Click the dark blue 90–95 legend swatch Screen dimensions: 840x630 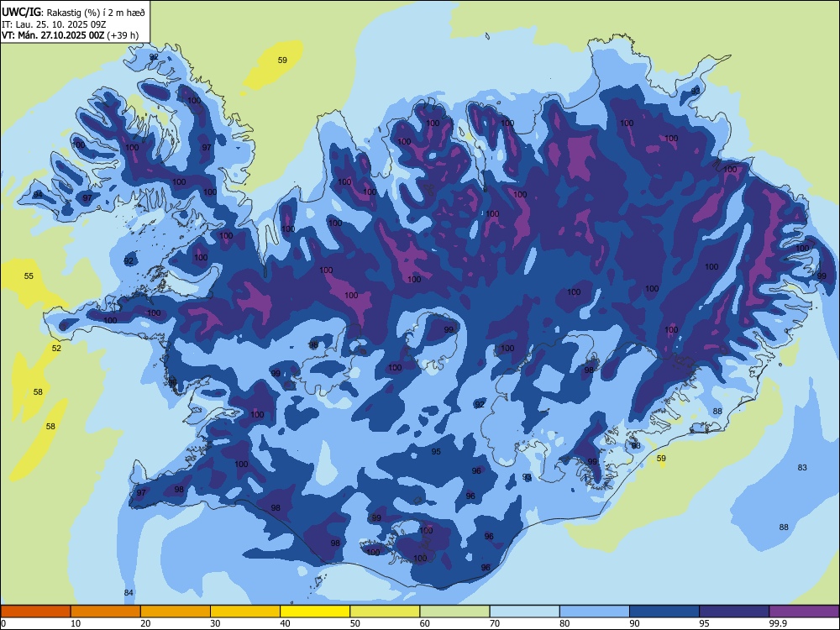(664, 612)
